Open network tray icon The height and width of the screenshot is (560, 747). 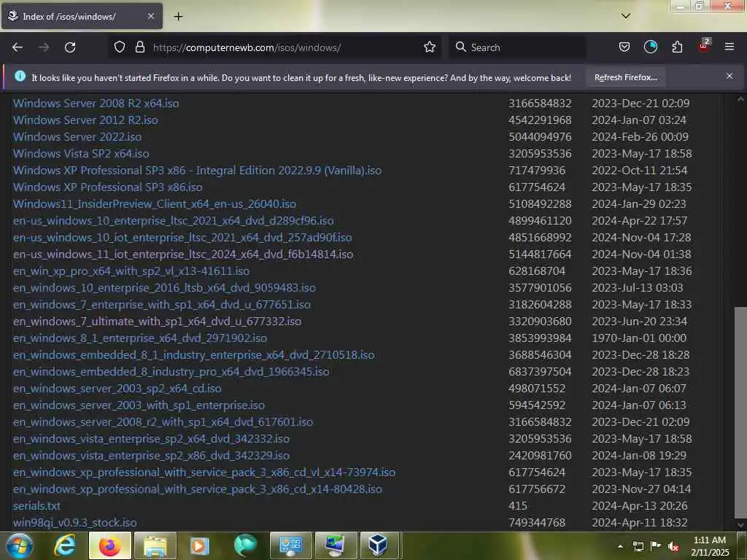[638, 546]
